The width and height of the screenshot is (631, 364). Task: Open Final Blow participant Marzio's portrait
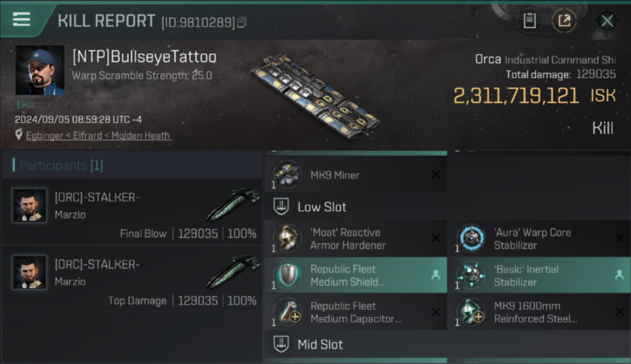click(30, 205)
